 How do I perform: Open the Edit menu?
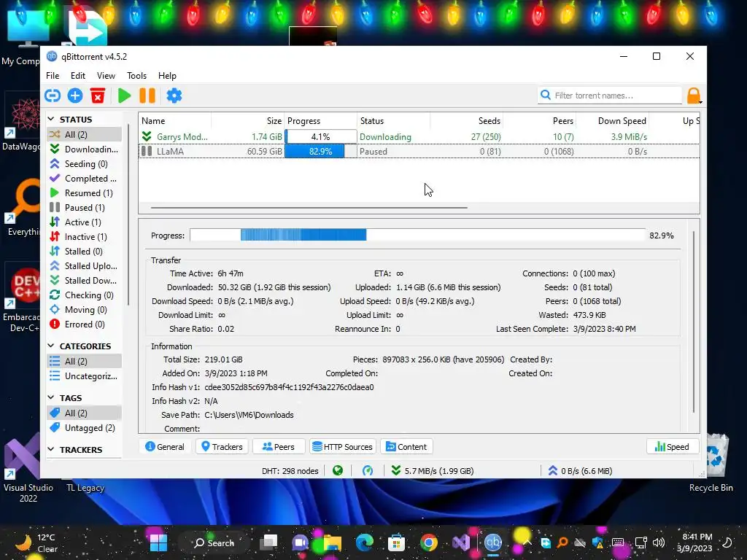click(x=77, y=76)
